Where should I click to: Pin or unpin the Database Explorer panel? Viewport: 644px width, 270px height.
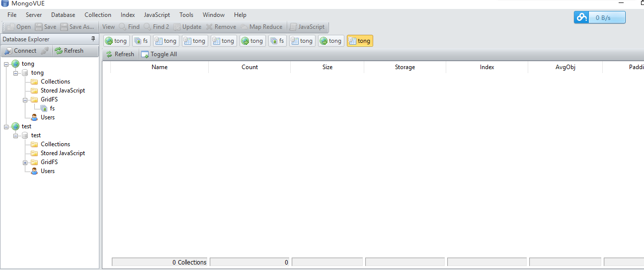pos(93,39)
